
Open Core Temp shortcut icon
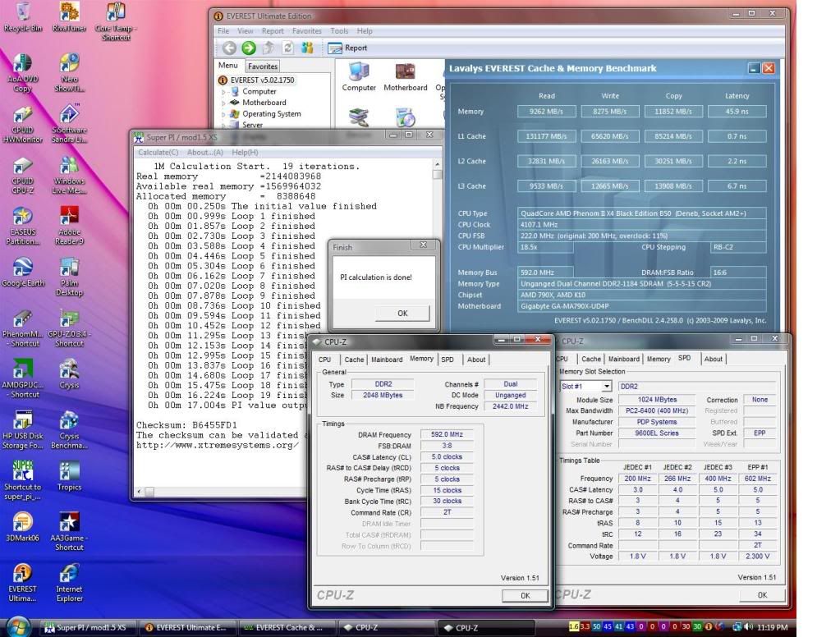(116, 21)
